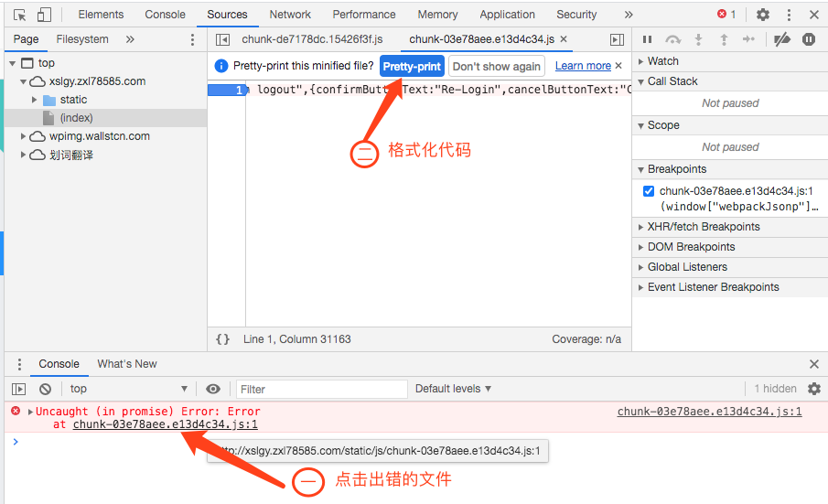
Task: Click the Learn more link
Action: pos(583,66)
